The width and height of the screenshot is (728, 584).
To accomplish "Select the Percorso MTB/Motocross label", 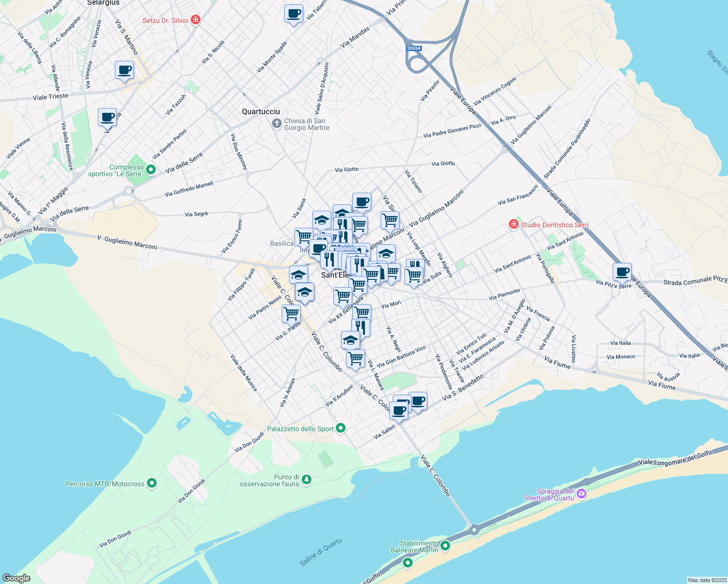I will click(105, 484).
